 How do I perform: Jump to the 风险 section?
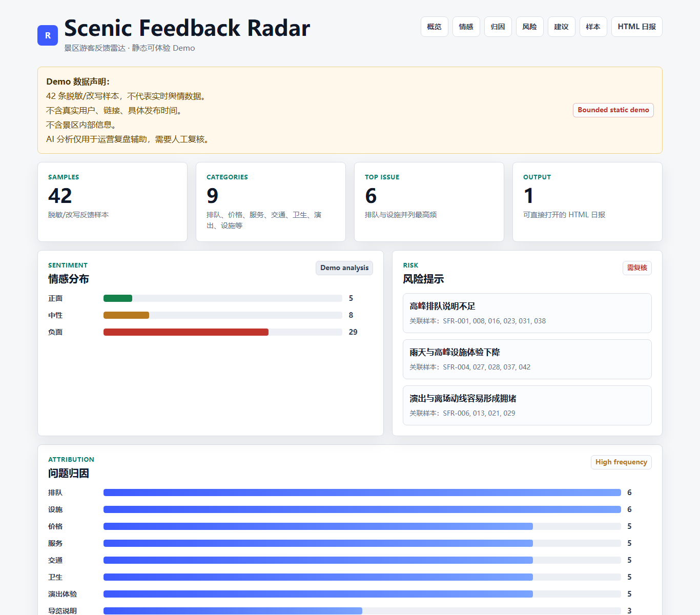530,27
